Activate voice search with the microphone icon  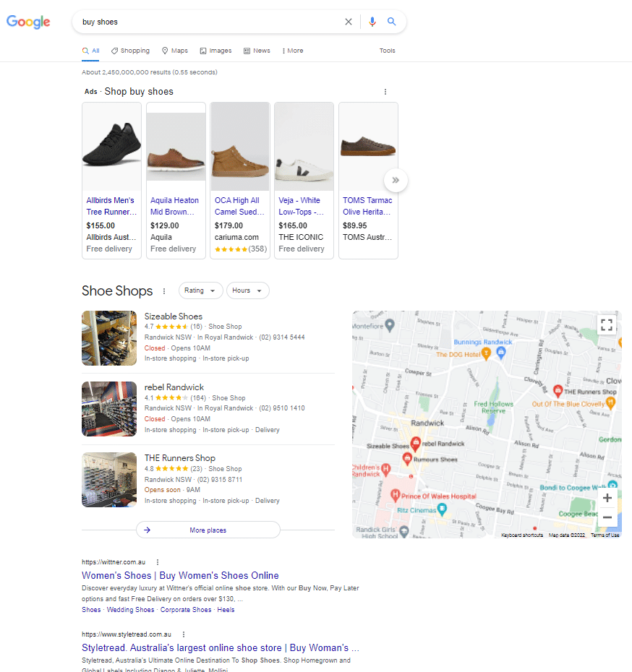click(372, 22)
